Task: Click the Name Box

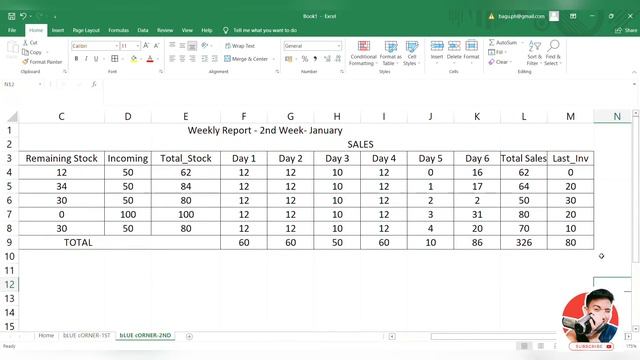Action: (x=21, y=84)
